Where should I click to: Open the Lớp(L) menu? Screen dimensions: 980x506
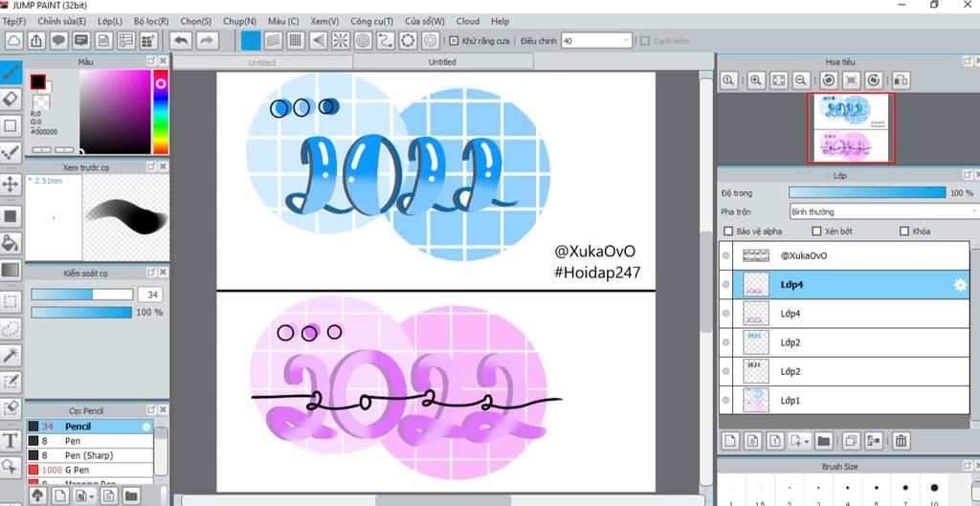point(110,21)
